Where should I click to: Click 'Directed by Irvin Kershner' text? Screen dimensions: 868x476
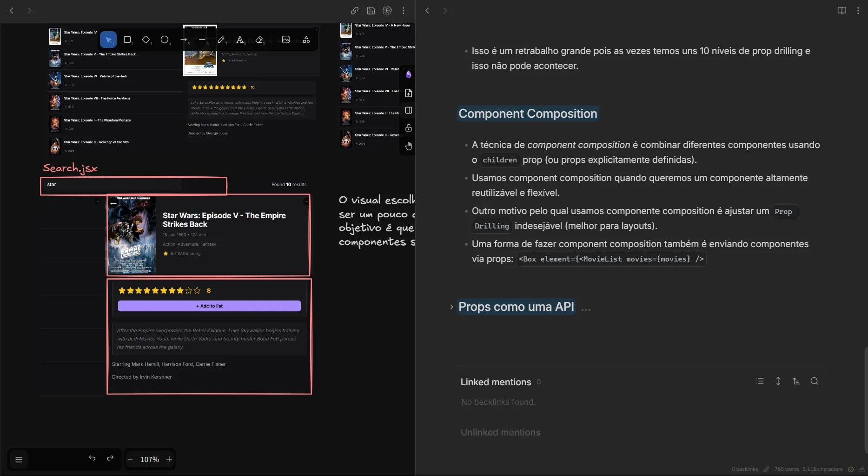142,377
